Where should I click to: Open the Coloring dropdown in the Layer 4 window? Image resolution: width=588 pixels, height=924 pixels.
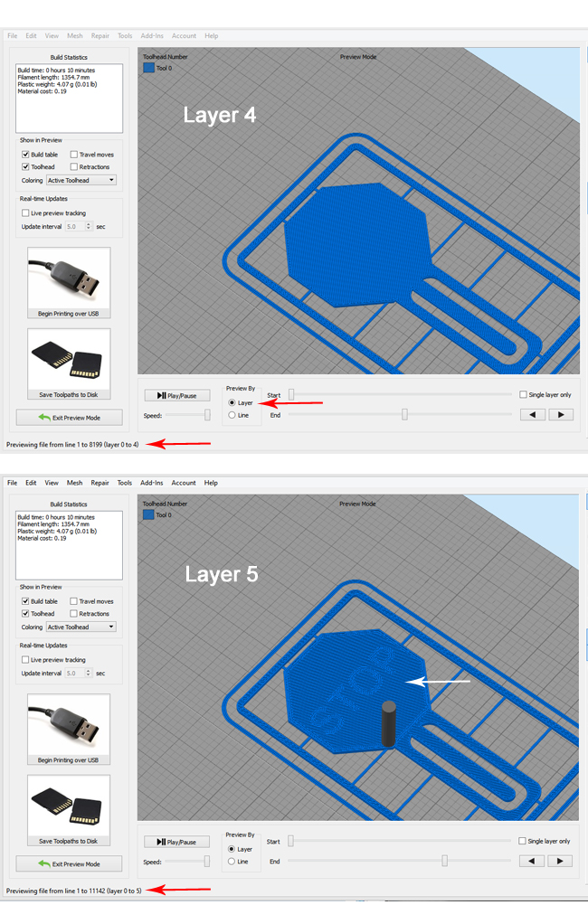click(81, 180)
